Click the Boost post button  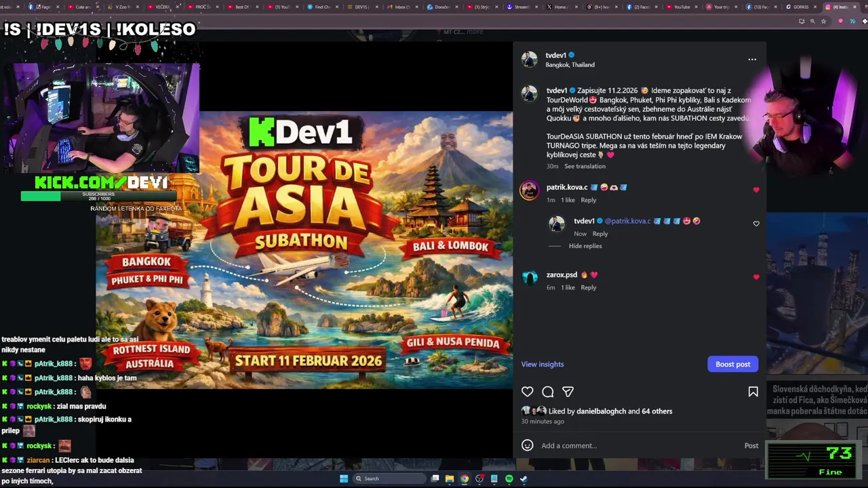tap(733, 364)
